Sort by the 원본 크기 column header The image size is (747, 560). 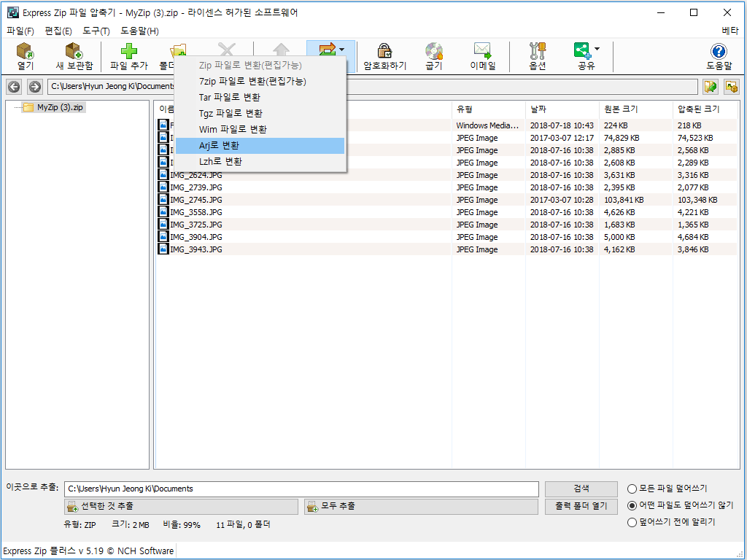(x=636, y=109)
